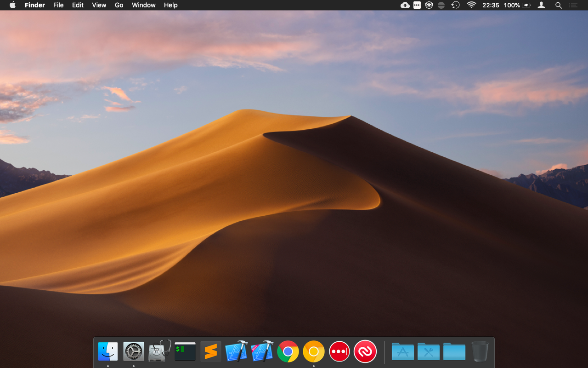Image resolution: width=588 pixels, height=368 pixels.
Task: Open the Edit menu
Action: click(78, 5)
